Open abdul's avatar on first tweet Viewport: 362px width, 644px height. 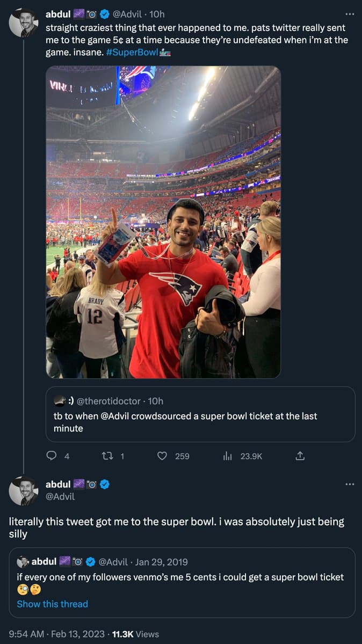24,23
